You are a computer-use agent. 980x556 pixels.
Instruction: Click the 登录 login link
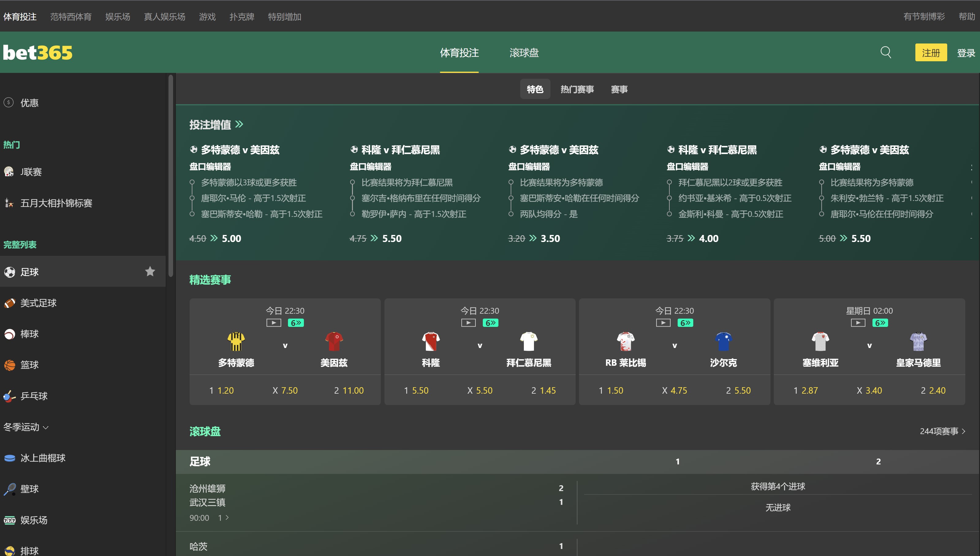966,53
